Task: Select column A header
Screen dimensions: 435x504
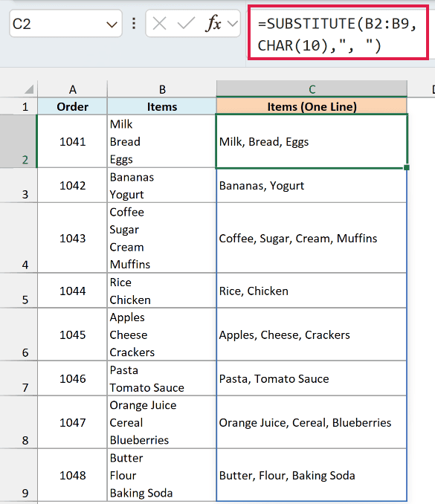Action: tap(72, 89)
